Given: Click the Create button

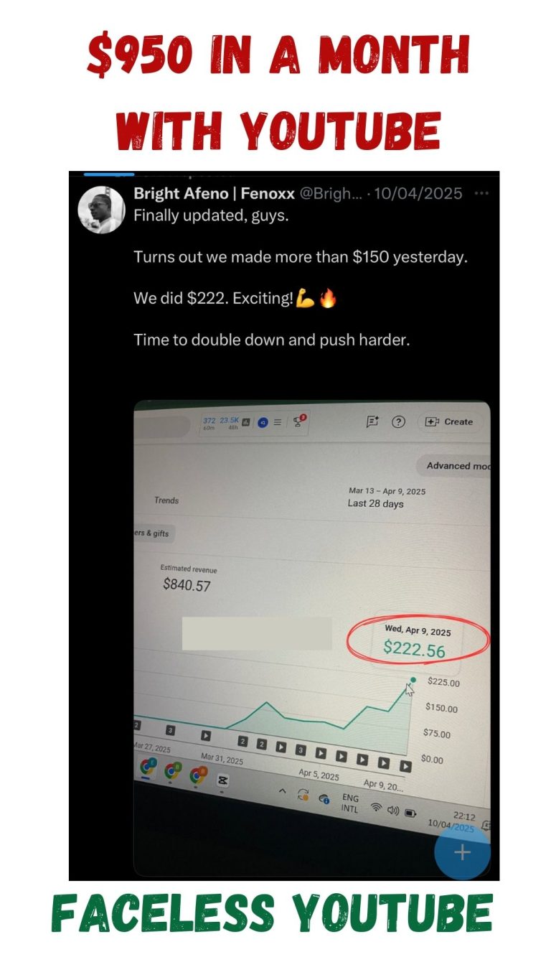Looking at the screenshot, I should [x=450, y=422].
